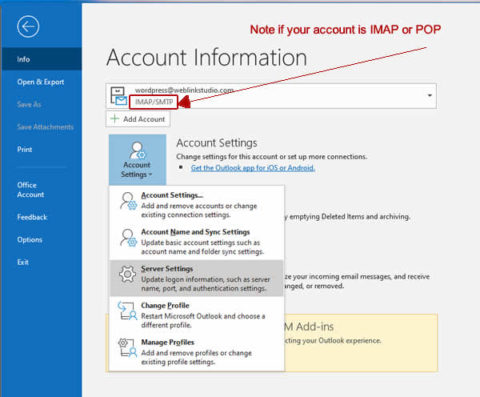The image size is (480, 397).
Task: Select the Info tab in sidebar
Action: [x=42, y=59]
